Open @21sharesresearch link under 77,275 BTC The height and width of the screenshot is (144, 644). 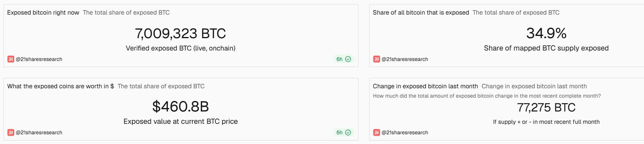pos(405,132)
